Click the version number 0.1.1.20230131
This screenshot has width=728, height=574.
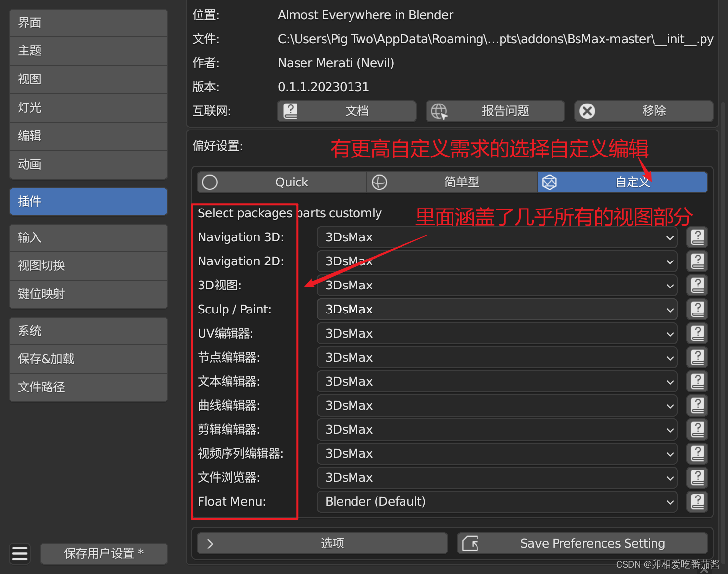click(x=324, y=87)
